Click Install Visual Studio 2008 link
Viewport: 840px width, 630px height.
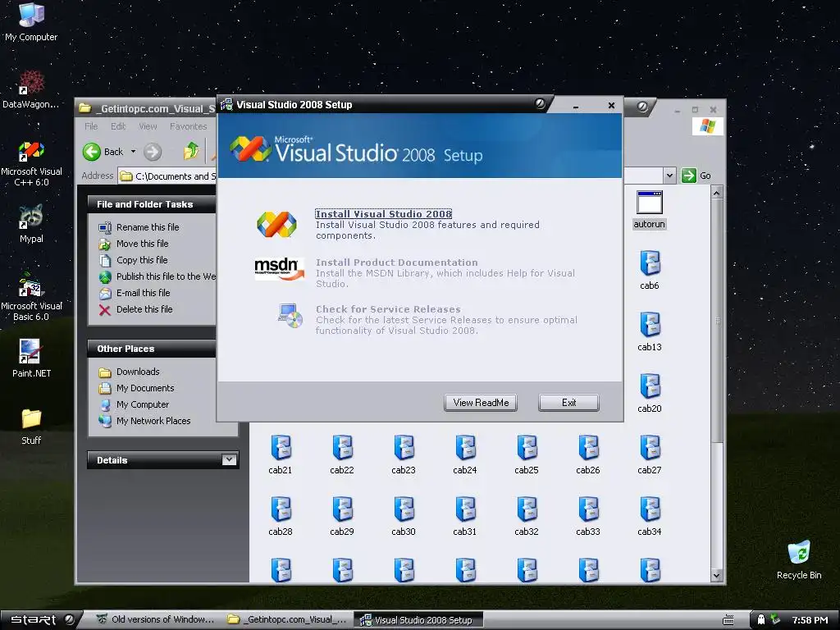pyautogui.click(x=384, y=214)
